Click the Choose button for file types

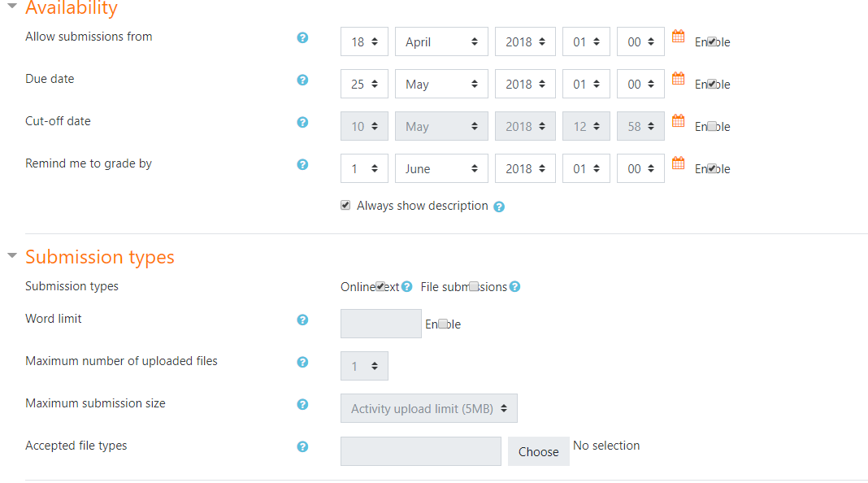[x=539, y=451]
